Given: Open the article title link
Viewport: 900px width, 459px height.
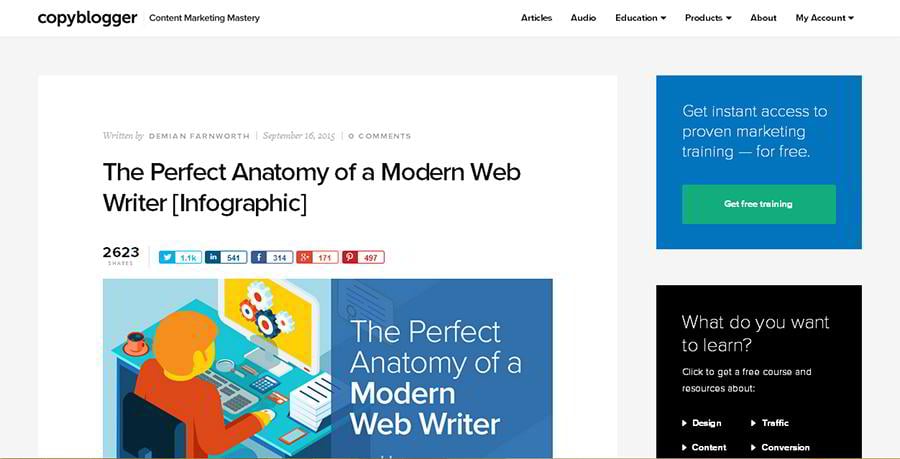Looking at the screenshot, I should point(311,187).
